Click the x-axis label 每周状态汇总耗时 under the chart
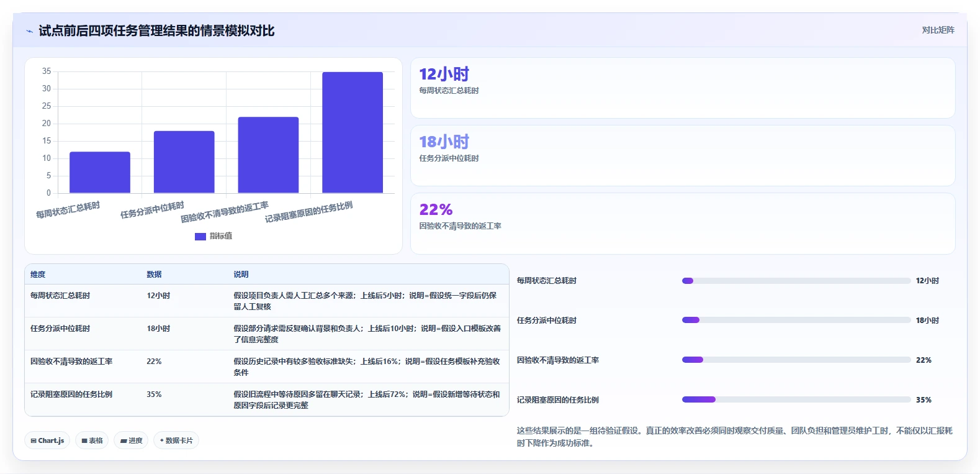 click(x=68, y=210)
